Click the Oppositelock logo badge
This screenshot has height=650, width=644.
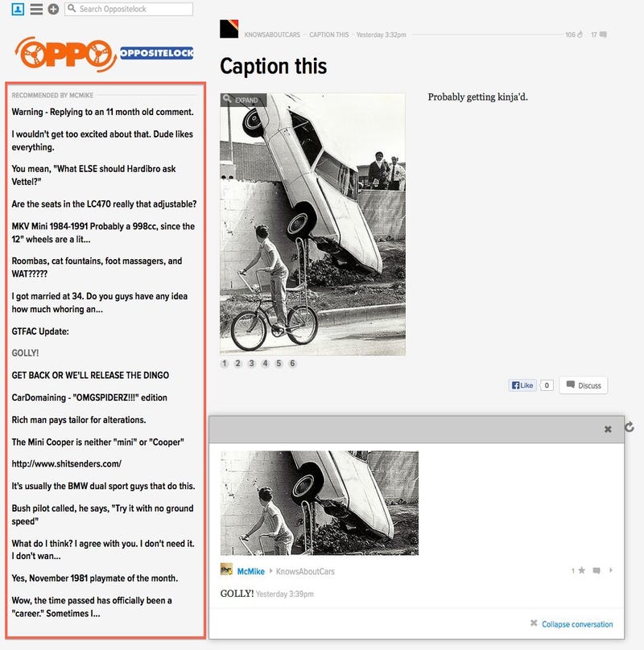click(x=156, y=52)
